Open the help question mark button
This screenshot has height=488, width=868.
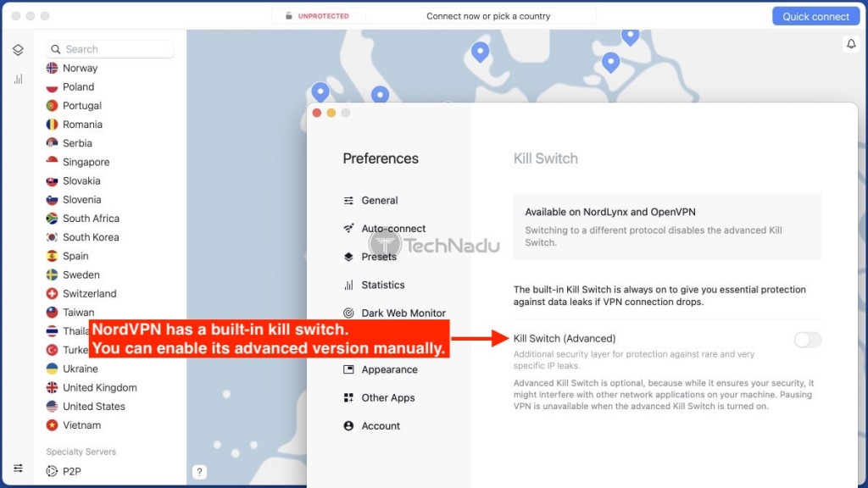coord(199,472)
